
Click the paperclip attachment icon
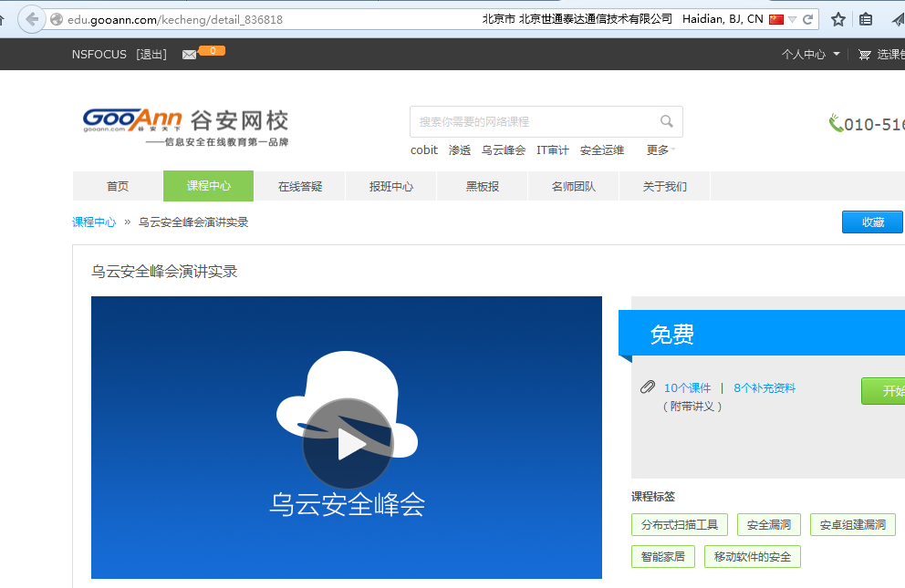pyautogui.click(x=648, y=387)
